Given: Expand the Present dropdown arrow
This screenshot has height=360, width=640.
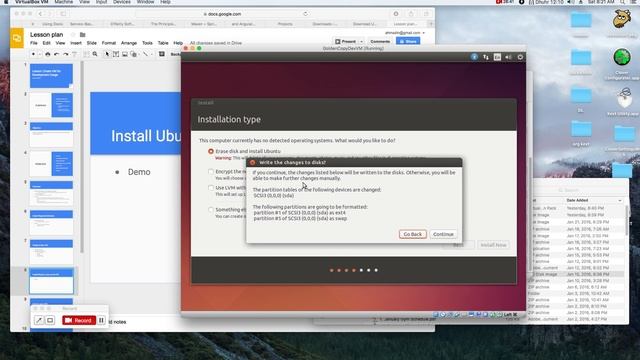Looking at the screenshot, I should coord(361,42).
